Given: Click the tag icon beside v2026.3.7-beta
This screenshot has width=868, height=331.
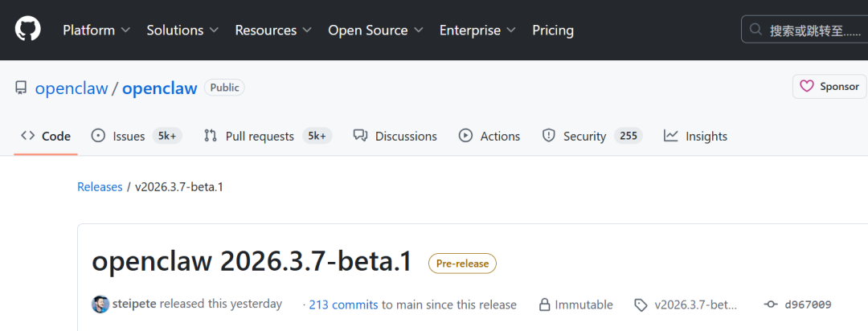Looking at the screenshot, I should 641,305.
